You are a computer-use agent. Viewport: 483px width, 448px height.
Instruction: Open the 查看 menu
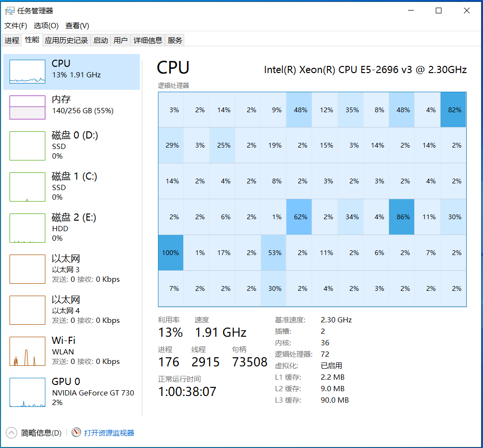[76, 25]
